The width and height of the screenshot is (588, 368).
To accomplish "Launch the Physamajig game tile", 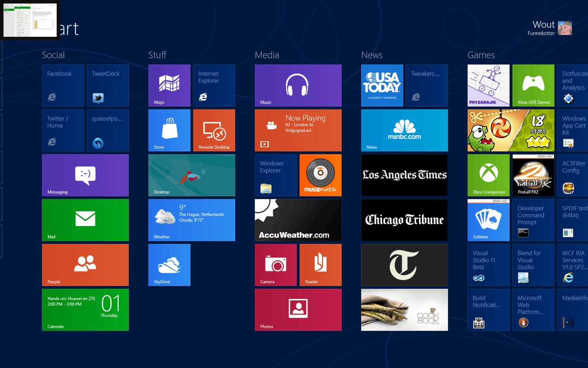I will pyautogui.click(x=489, y=86).
